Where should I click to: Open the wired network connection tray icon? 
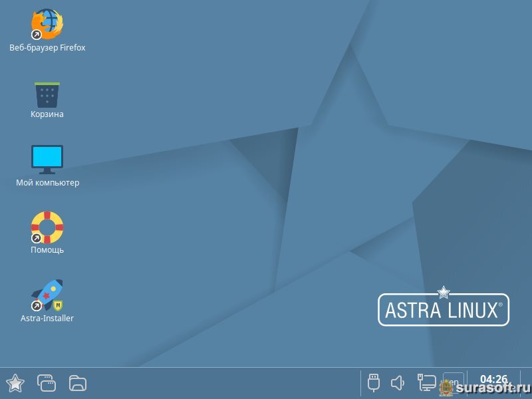click(x=426, y=382)
